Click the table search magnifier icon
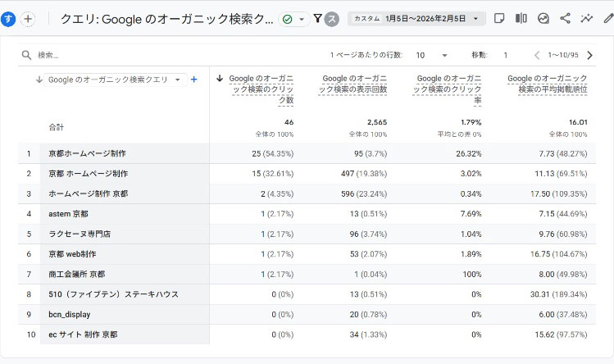The width and height of the screenshot is (614, 364). [x=26, y=55]
